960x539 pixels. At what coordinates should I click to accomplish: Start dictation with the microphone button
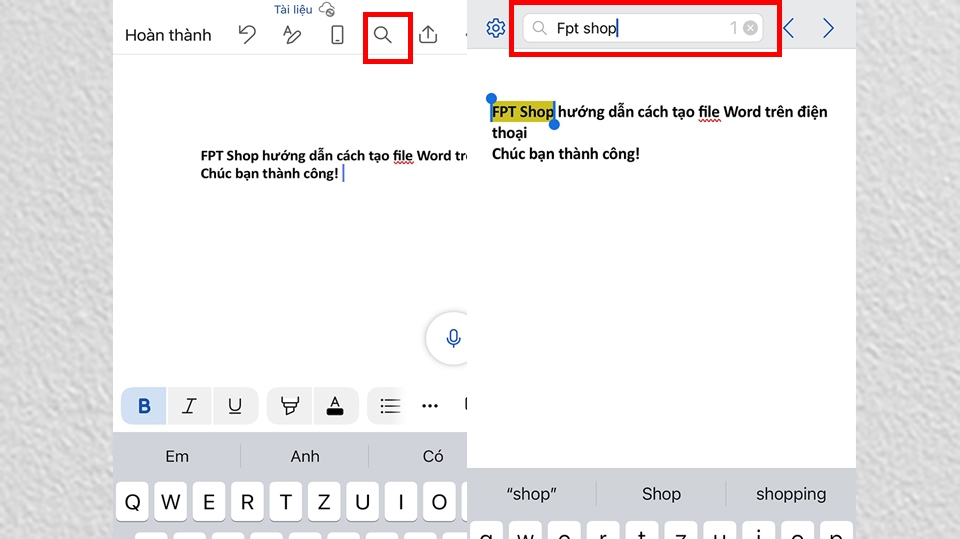coord(452,338)
